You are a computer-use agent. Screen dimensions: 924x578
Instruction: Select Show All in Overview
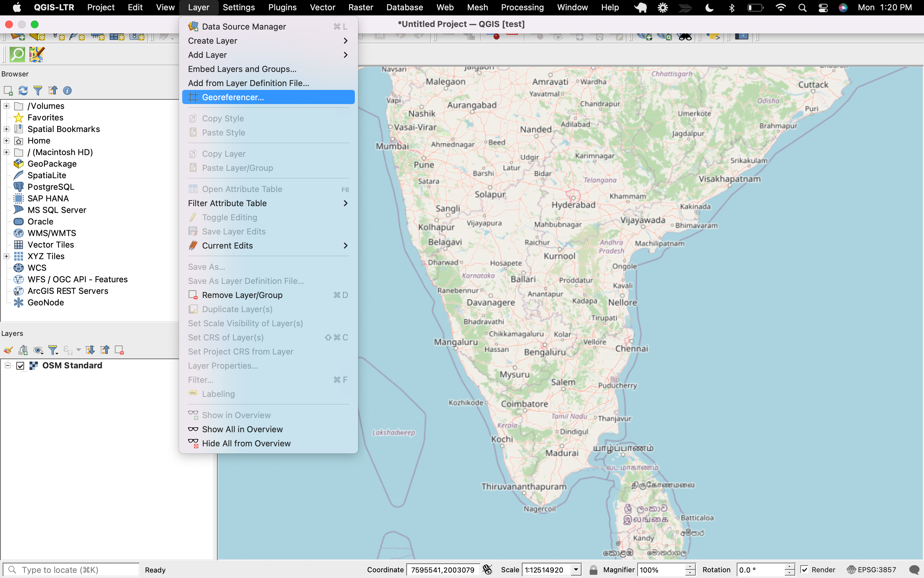269,429
